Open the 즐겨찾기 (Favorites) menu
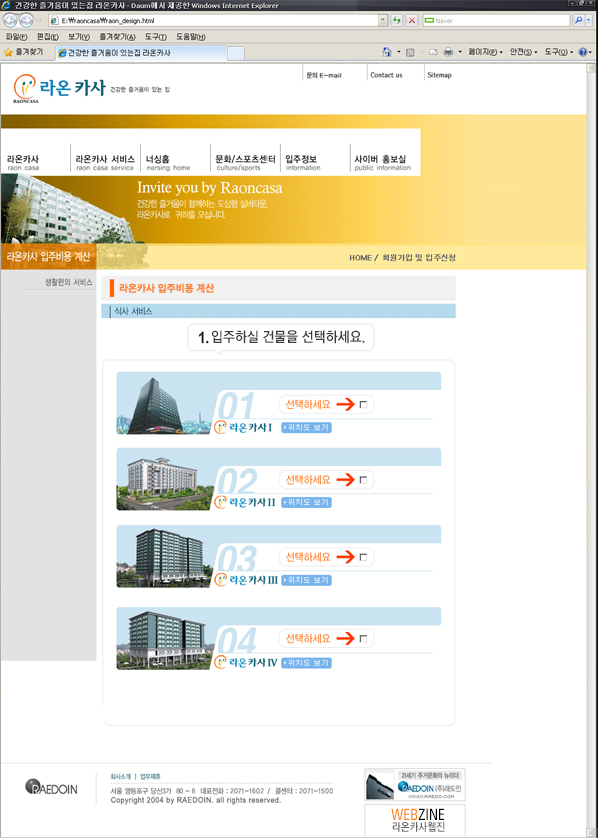Screen dimensions: 598x838 (117, 37)
